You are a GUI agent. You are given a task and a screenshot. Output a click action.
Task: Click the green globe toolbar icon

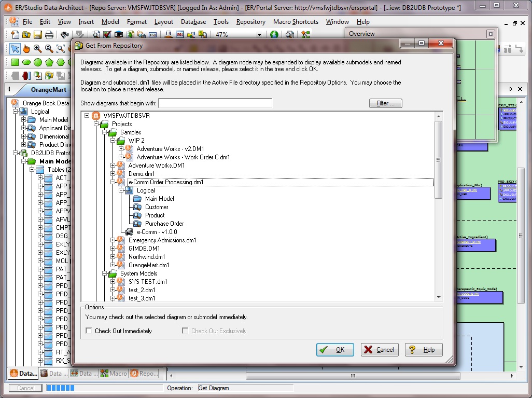pos(274,34)
